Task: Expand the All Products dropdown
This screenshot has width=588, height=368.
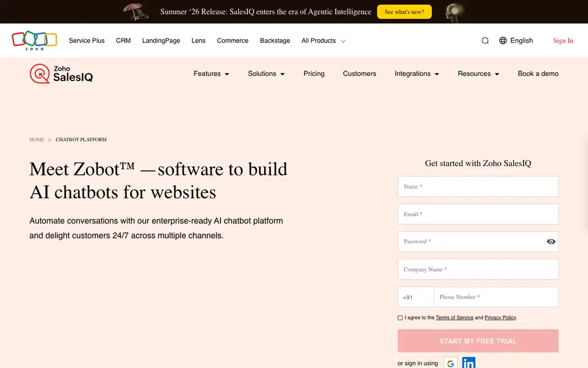Action: click(x=323, y=41)
